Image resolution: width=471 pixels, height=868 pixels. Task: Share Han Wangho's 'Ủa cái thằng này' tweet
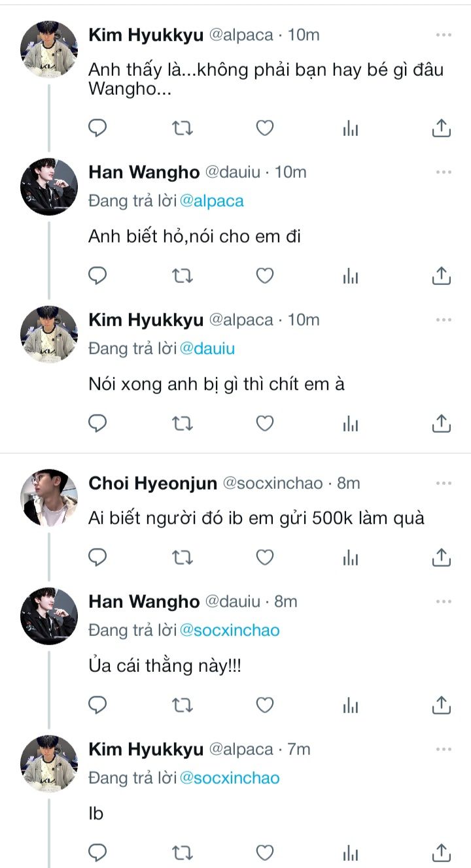pyautogui.click(x=442, y=705)
